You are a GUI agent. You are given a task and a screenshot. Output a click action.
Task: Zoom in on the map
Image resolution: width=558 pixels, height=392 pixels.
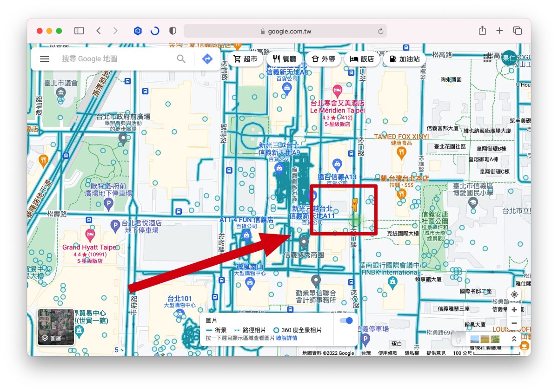[514, 310]
